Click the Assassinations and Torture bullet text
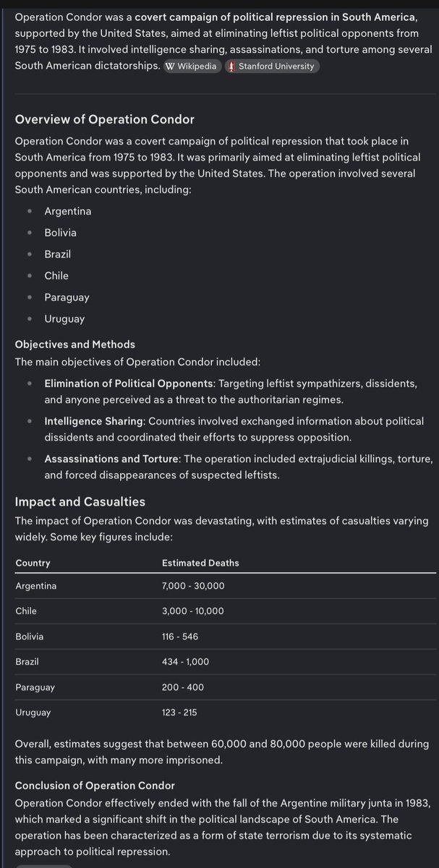The image size is (439, 868). coord(111,459)
